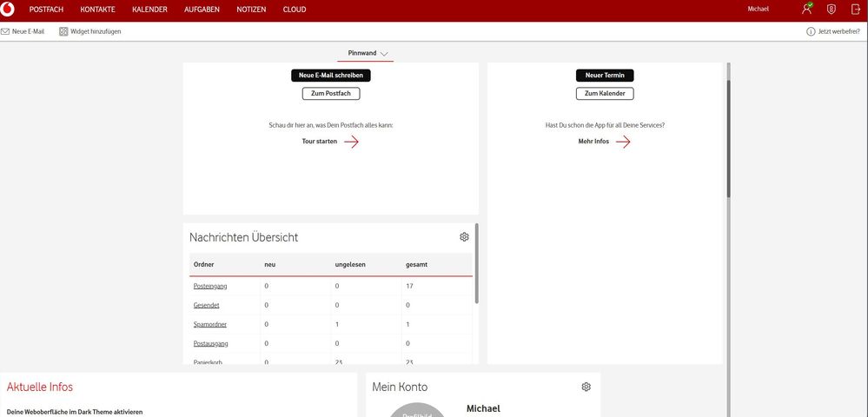Click the Vodafone logo icon
The width and height of the screenshot is (868, 417).
(7, 10)
